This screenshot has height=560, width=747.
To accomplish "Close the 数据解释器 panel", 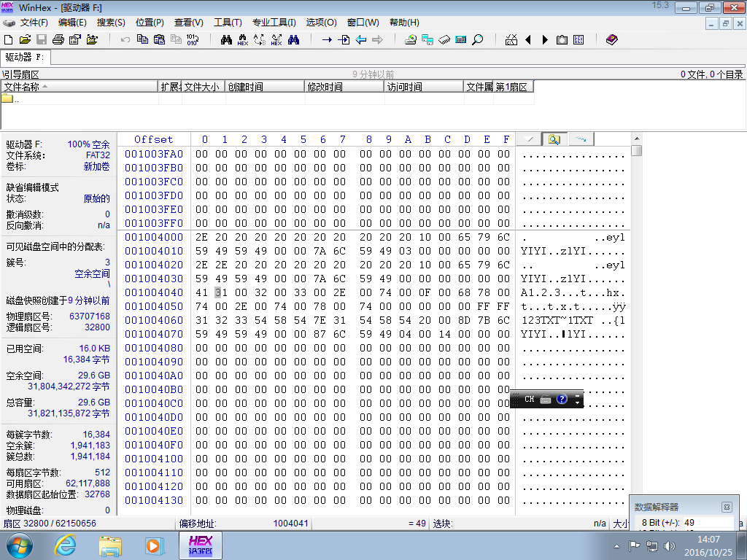I will click(727, 507).
